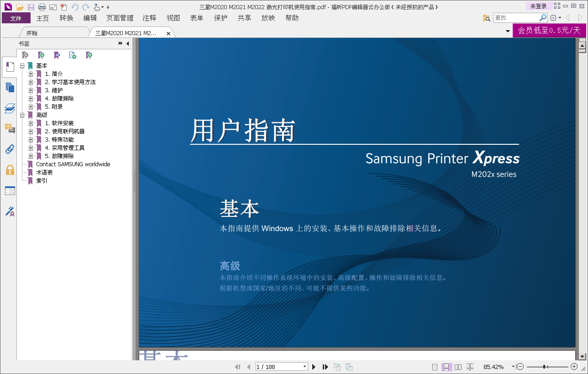Expand the 3. 特殊功能 bookmark
Screen dimensions: 588x374
coord(31,140)
